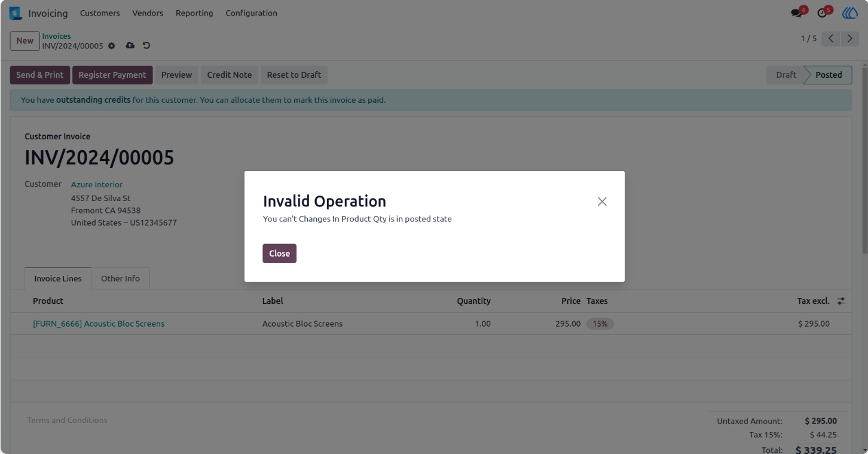Click the 1 / 5 pager counter
The height and width of the screenshot is (454, 868).
tap(809, 39)
